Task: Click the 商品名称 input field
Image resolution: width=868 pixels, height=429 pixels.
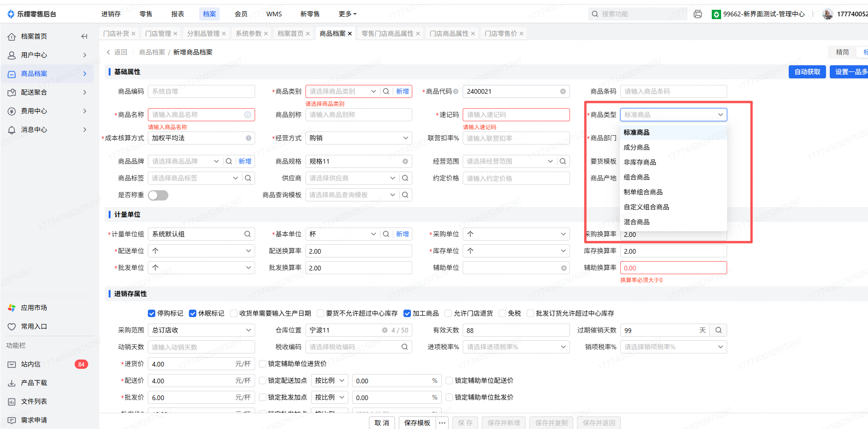Action: (197, 115)
